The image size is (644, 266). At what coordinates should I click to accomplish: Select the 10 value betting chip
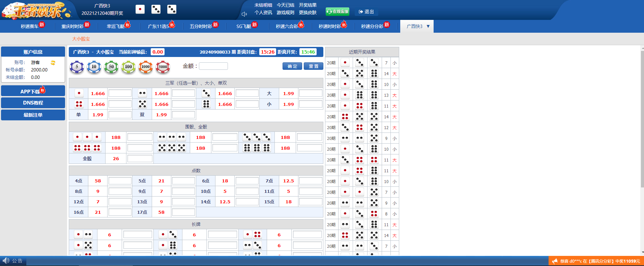click(94, 67)
